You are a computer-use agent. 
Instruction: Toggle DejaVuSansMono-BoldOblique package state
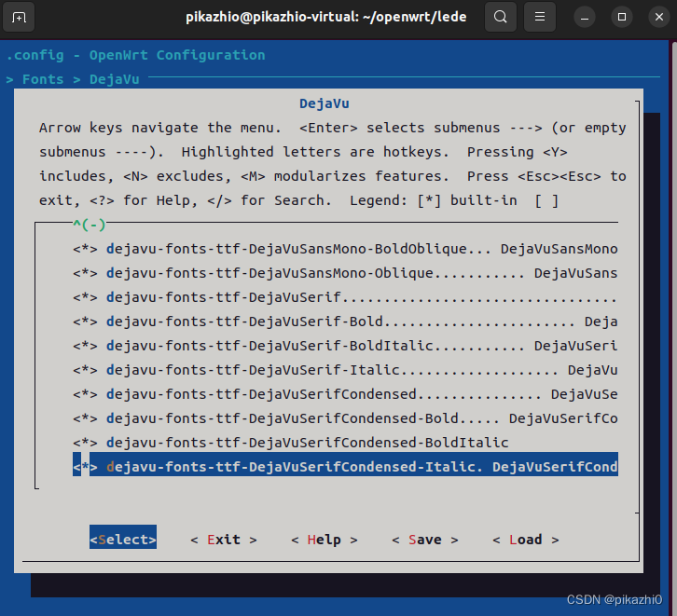point(85,249)
